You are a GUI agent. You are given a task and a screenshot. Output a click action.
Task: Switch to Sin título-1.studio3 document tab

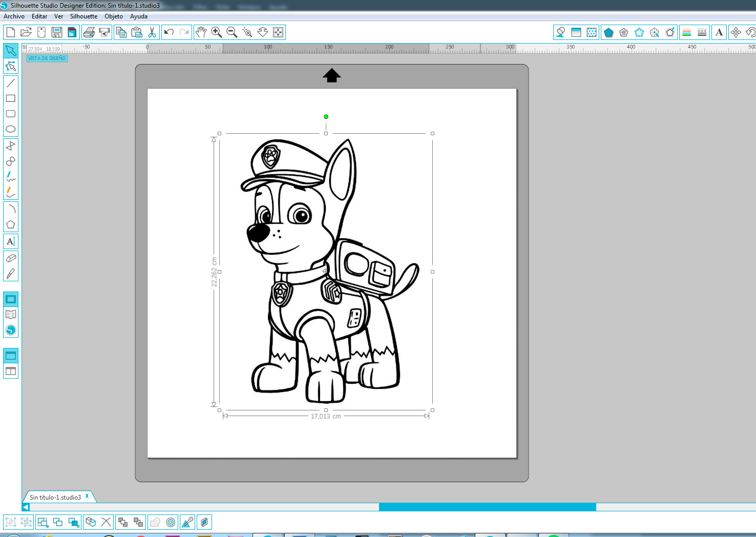[x=55, y=497]
